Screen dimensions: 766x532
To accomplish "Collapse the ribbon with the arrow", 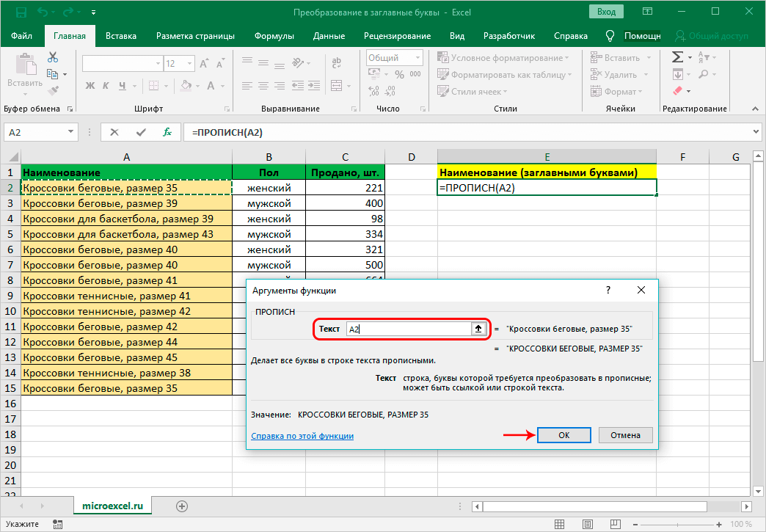I will pos(755,109).
